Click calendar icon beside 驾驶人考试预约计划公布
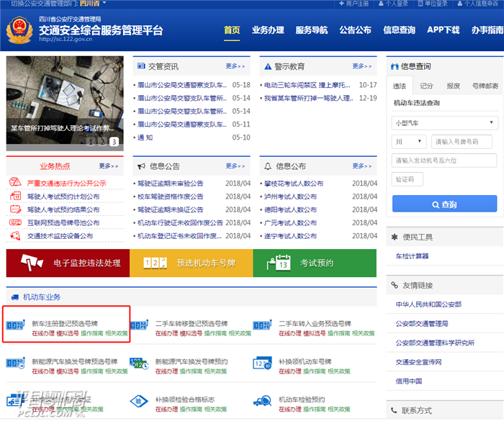Viewport: 504px width, 421px height. [15, 196]
